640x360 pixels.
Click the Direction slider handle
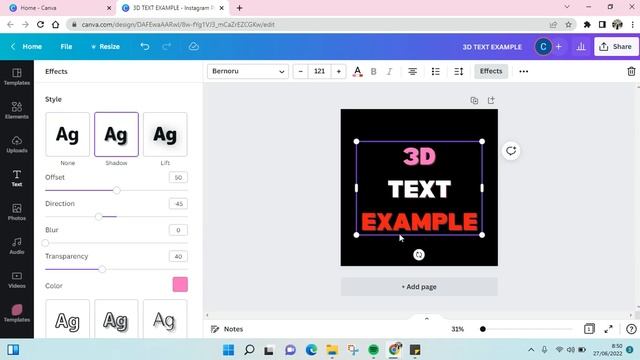(x=98, y=216)
